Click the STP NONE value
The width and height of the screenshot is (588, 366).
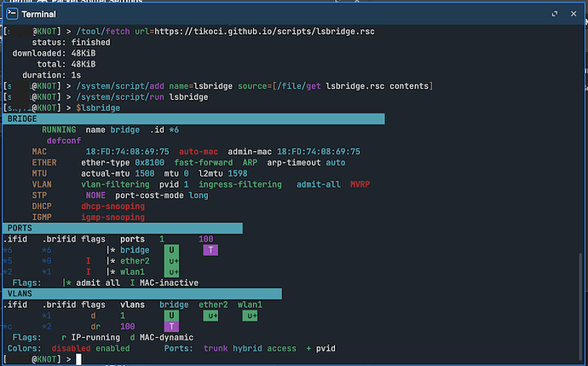pos(95,195)
